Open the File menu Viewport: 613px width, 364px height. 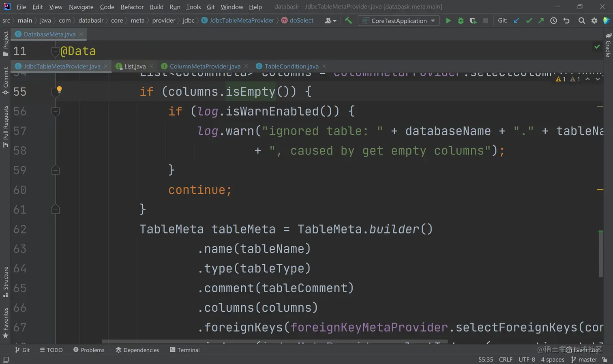(x=21, y=7)
